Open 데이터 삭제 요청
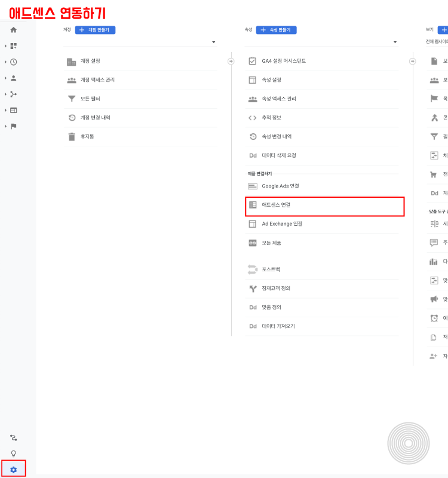 click(x=321, y=156)
